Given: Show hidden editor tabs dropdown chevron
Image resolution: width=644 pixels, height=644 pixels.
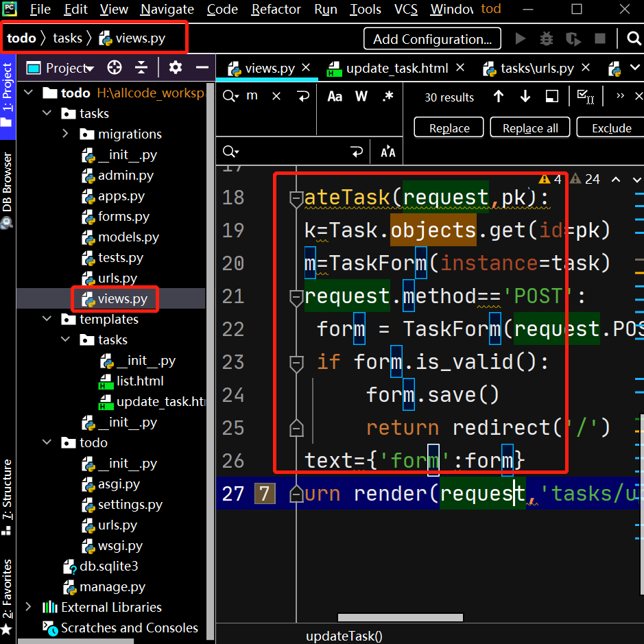Looking at the screenshot, I should tap(635, 67).
